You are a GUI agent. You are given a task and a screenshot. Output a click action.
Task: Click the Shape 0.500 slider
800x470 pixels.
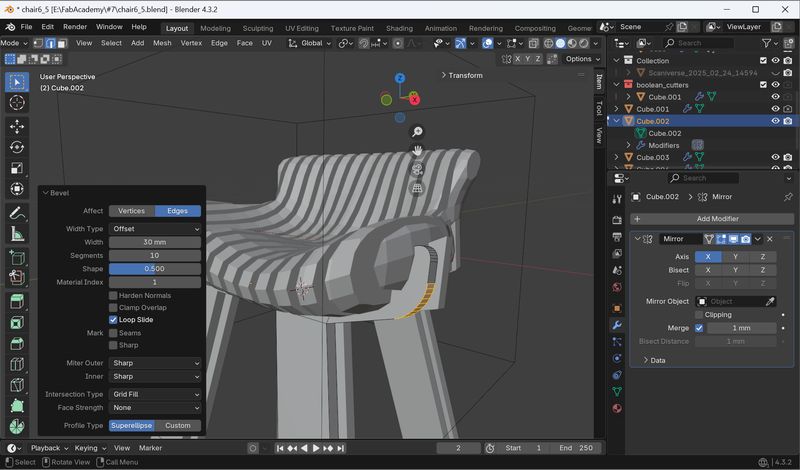click(155, 269)
